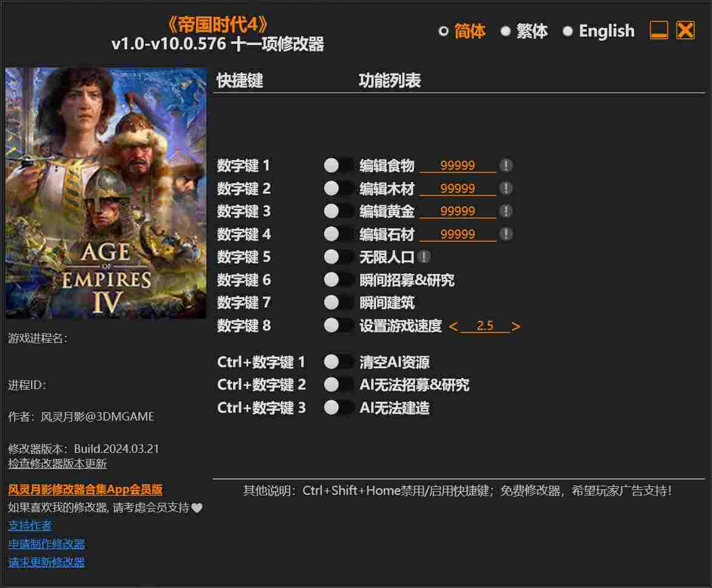Screen dimensions: 712x588
Task: Click the info icon next to 编辑石材
Action: (x=506, y=234)
